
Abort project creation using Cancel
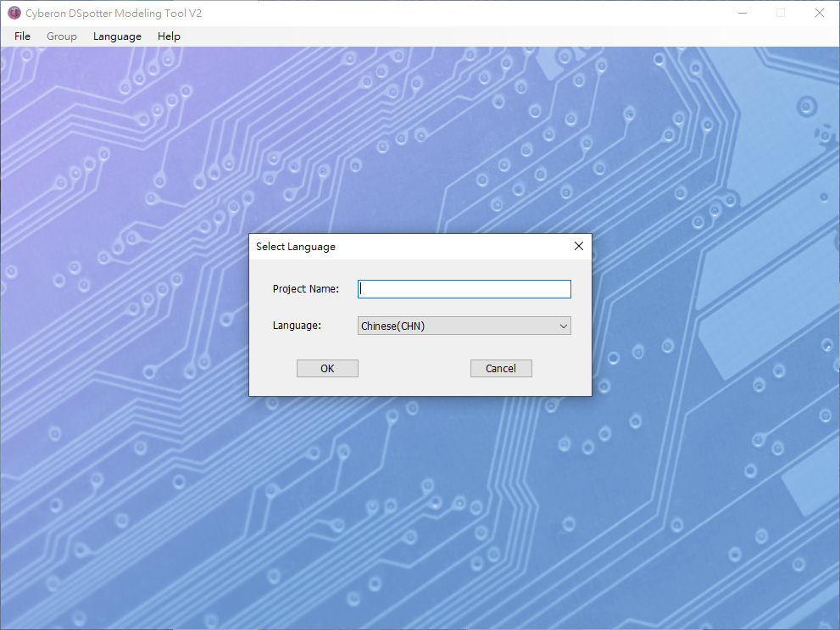[x=501, y=368]
